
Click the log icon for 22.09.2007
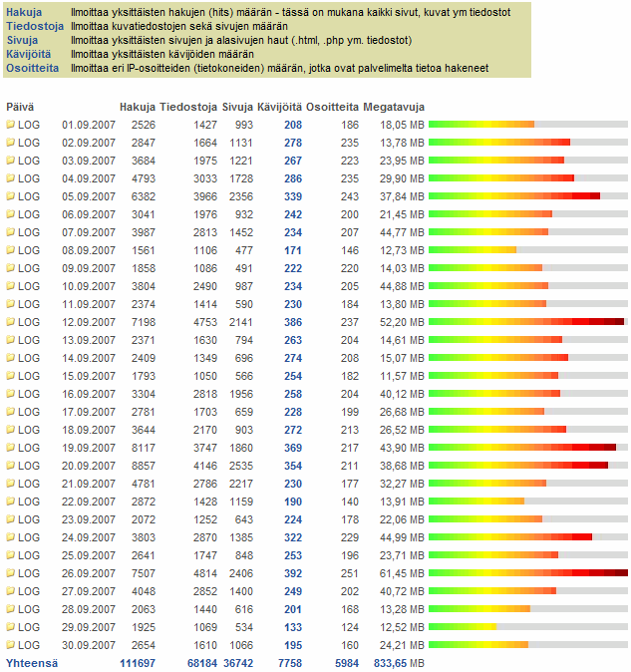point(11,502)
